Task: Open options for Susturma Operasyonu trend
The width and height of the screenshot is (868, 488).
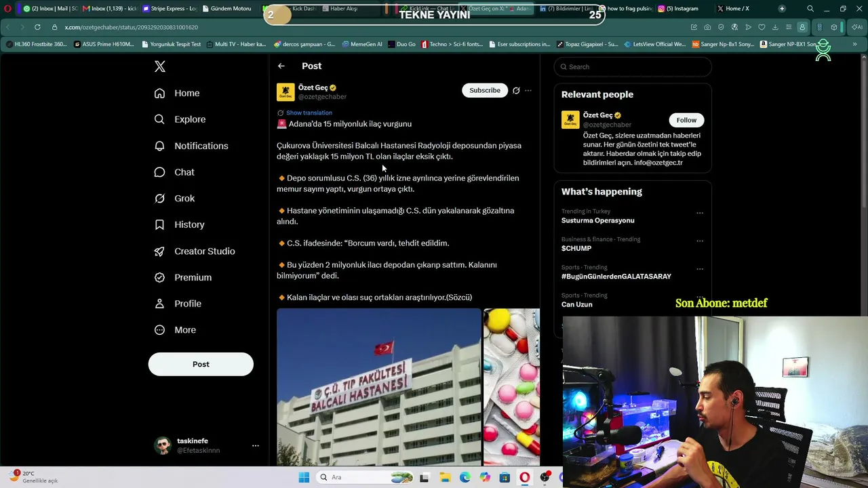Action: point(700,213)
